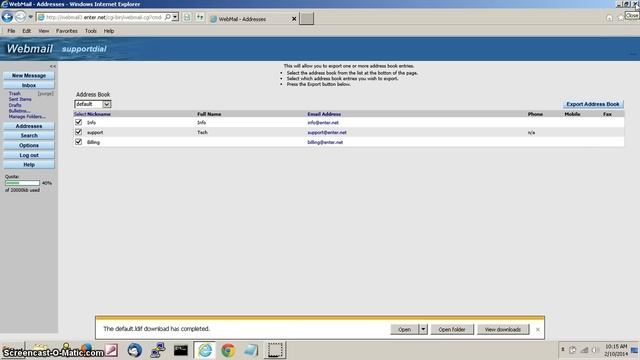Click the support@enter.net email link
This screenshot has height=360, width=640.
click(327, 132)
